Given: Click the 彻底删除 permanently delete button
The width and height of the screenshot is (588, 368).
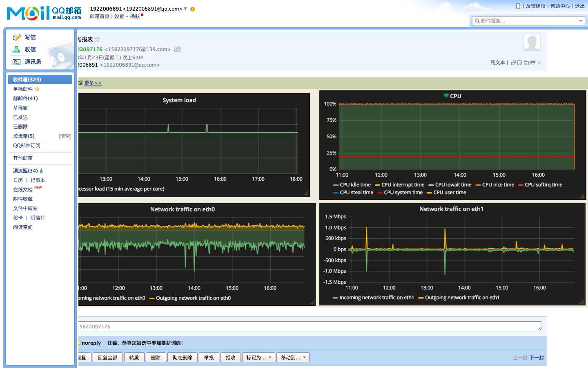Looking at the screenshot, I should click(182, 357).
